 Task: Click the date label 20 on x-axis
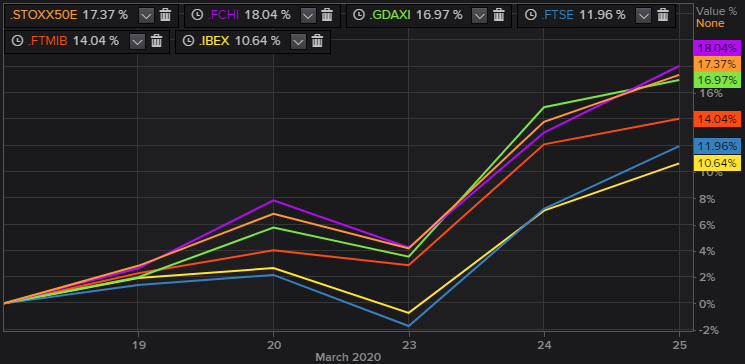click(x=273, y=345)
